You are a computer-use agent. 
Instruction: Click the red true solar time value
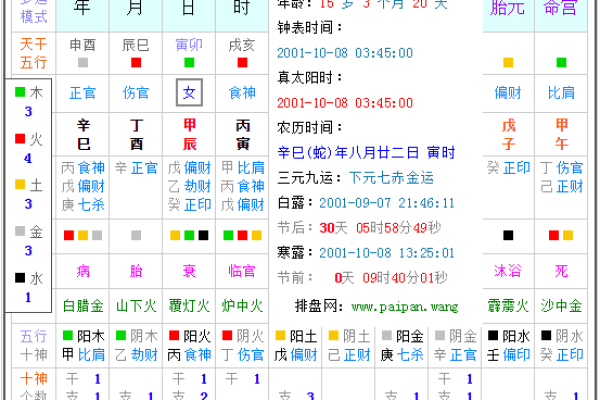(345, 103)
